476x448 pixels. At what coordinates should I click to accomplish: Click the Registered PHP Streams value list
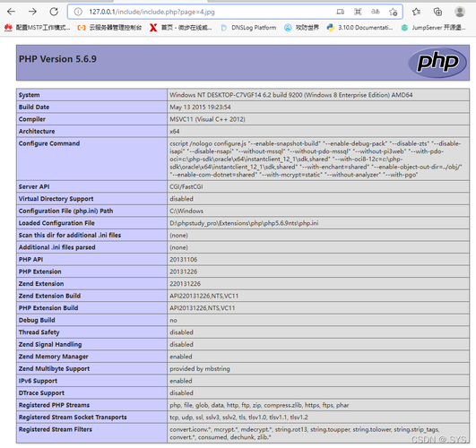259,405
